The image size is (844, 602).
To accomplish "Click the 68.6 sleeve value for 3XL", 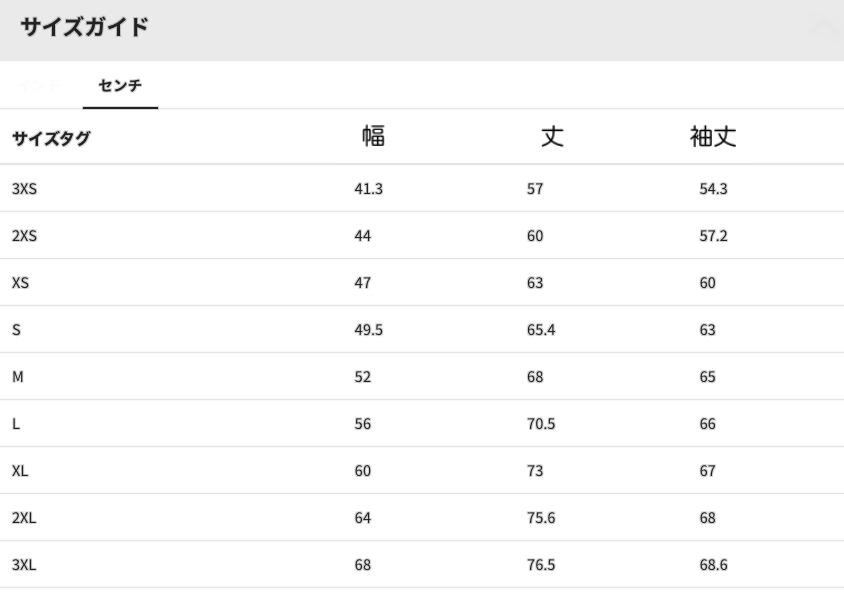I will pyautogui.click(x=713, y=565).
